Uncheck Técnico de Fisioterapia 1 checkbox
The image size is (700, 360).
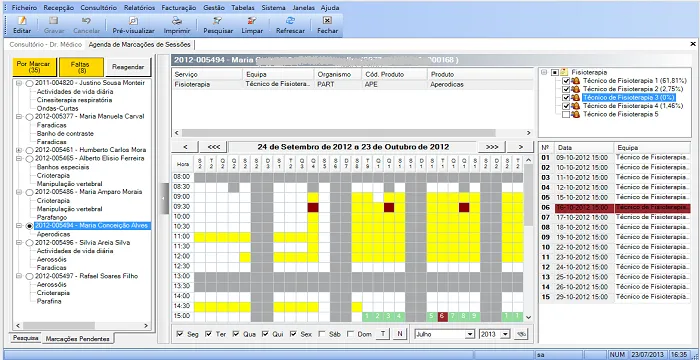[566, 81]
